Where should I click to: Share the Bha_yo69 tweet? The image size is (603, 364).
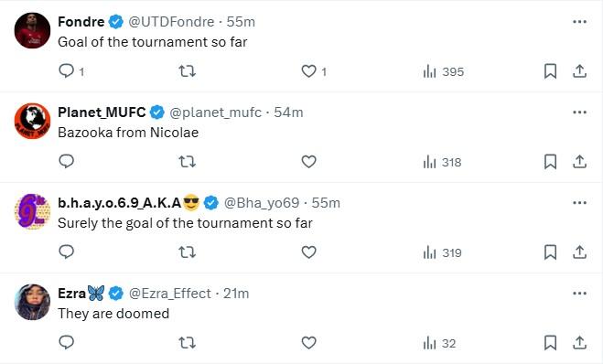579,252
